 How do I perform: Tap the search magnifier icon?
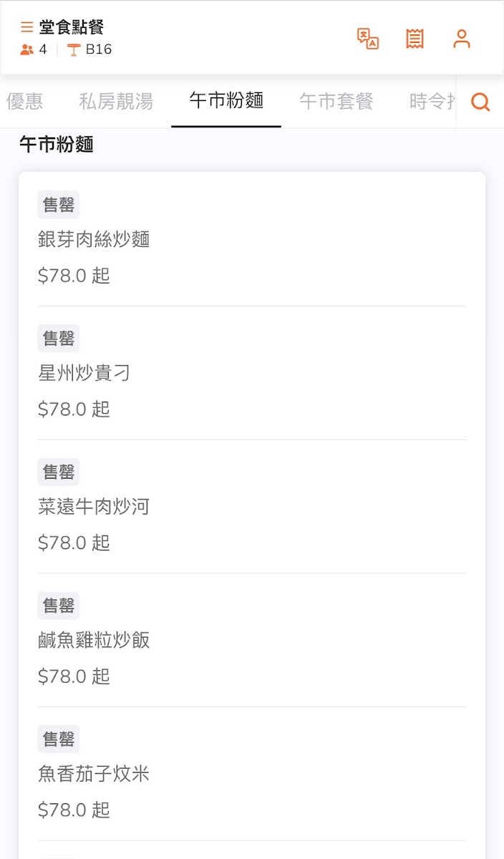[x=480, y=102]
